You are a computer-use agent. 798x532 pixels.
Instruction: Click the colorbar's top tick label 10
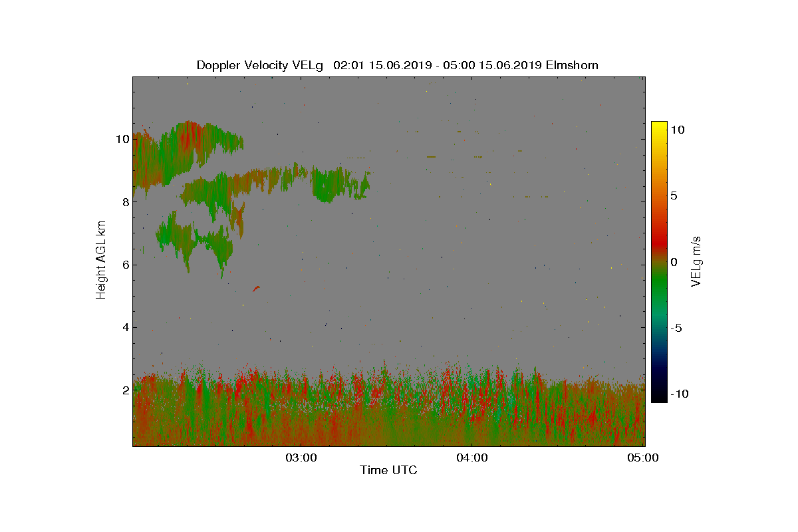coord(678,131)
